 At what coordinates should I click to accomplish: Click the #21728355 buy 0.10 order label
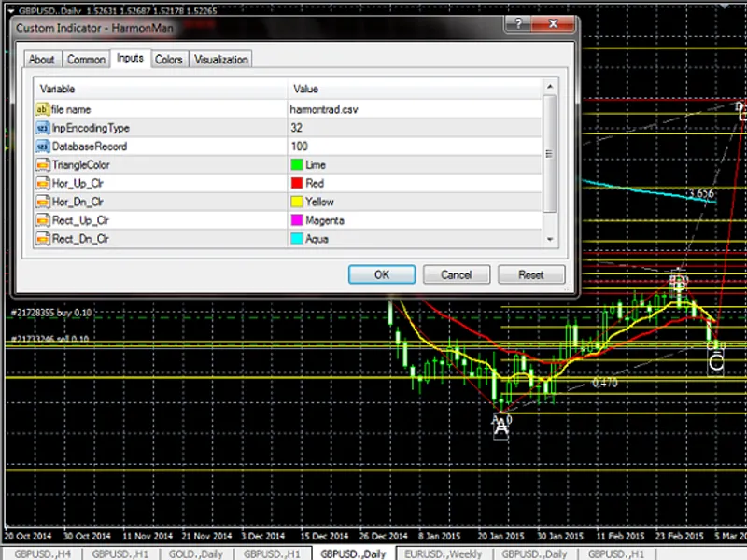(51, 313)
